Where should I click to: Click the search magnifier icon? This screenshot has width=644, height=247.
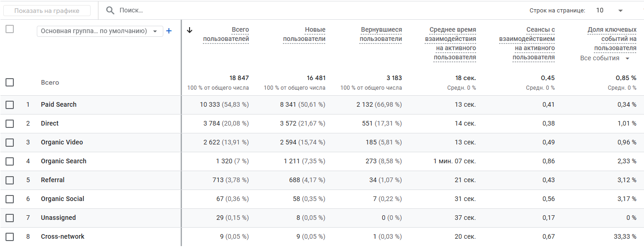click(x=110, y=10)
